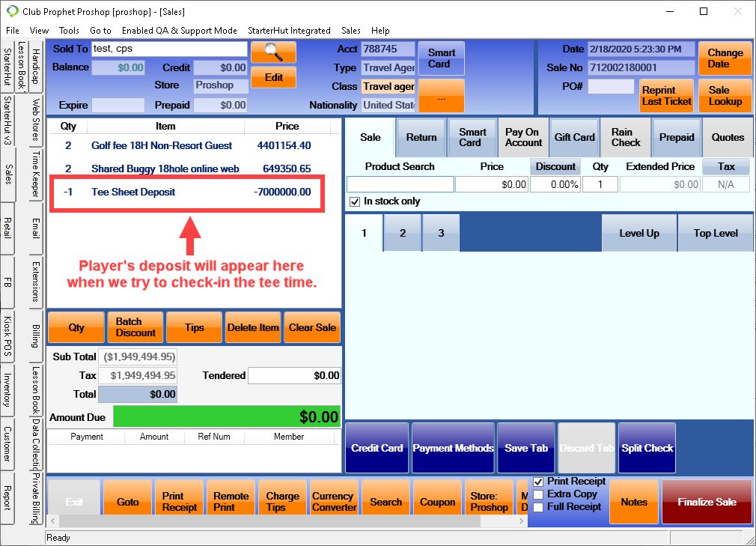Enable the Extra Copy checkbox
The width and height of the screenshot is (756, 546).
538,494
